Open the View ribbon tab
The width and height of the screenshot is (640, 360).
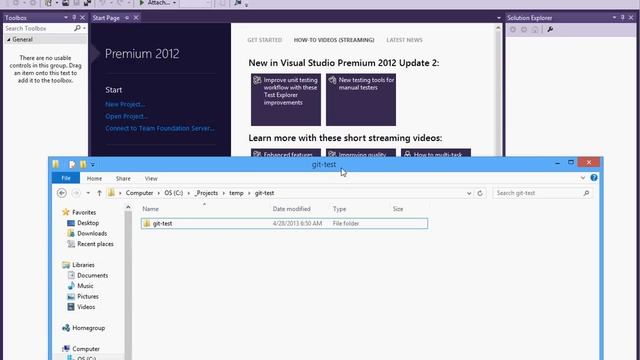tap(151, 178)
